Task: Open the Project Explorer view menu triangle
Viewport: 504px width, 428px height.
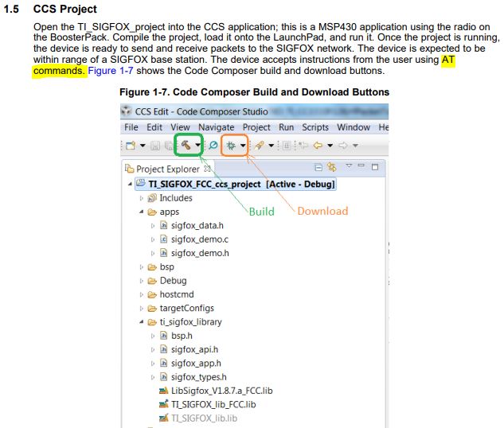Action: coord(349,165)
